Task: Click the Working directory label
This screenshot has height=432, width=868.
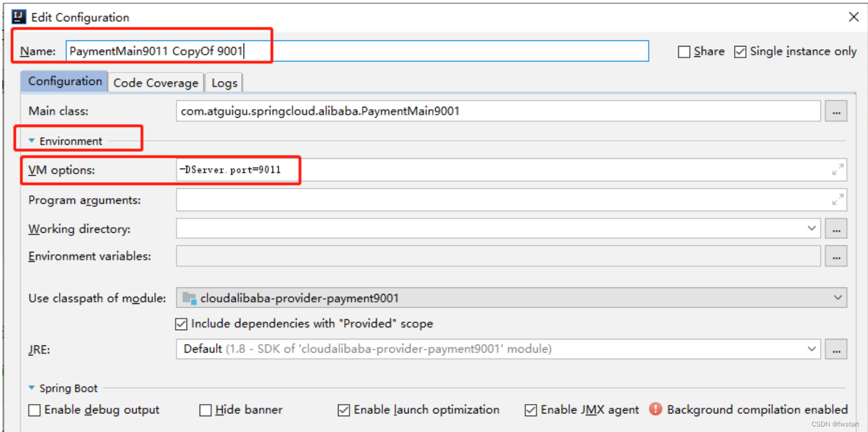Action: click(79, 229)
